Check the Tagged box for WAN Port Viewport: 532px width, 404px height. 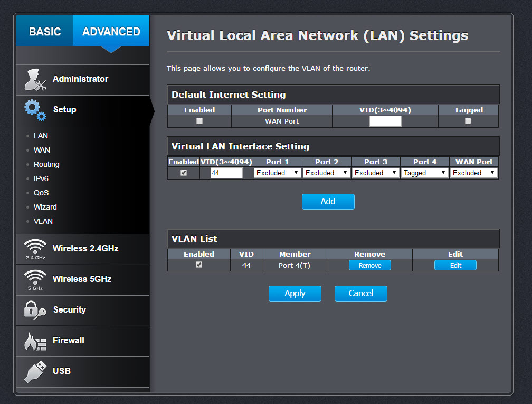point(468,121)
